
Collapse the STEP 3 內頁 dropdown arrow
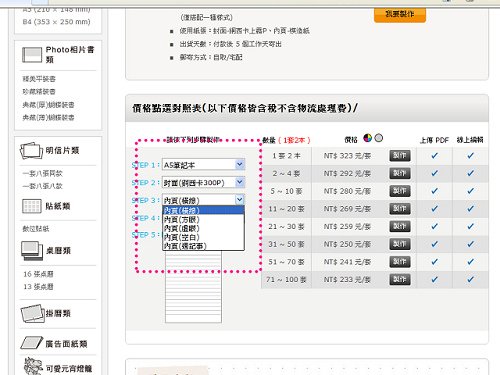[x=240, y=200]
